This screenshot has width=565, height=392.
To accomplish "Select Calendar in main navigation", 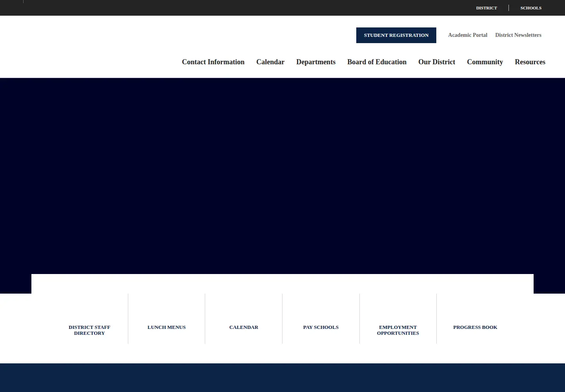I will coord(270,62).
